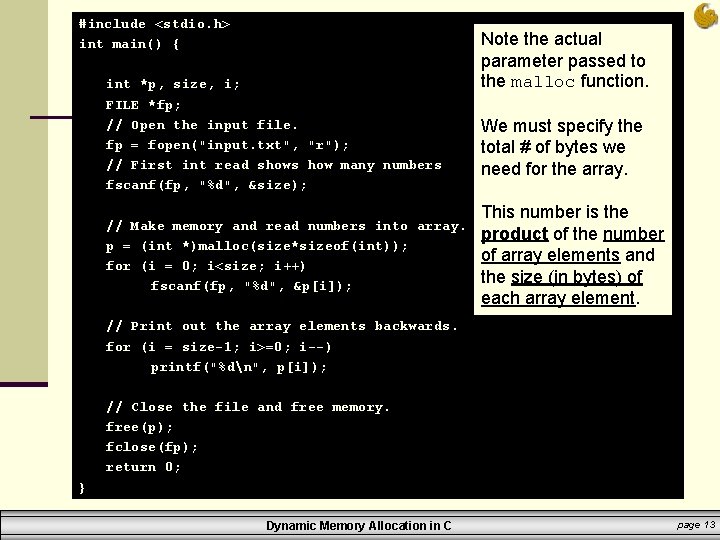
Task: Click 'We must specify the' note text
Action: click(x=562, y=126)
